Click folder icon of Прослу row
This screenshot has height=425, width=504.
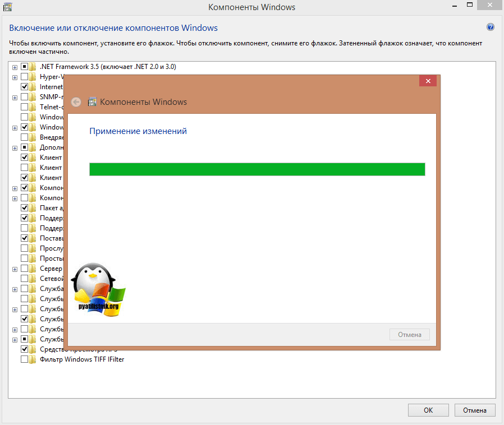point(32,248)
